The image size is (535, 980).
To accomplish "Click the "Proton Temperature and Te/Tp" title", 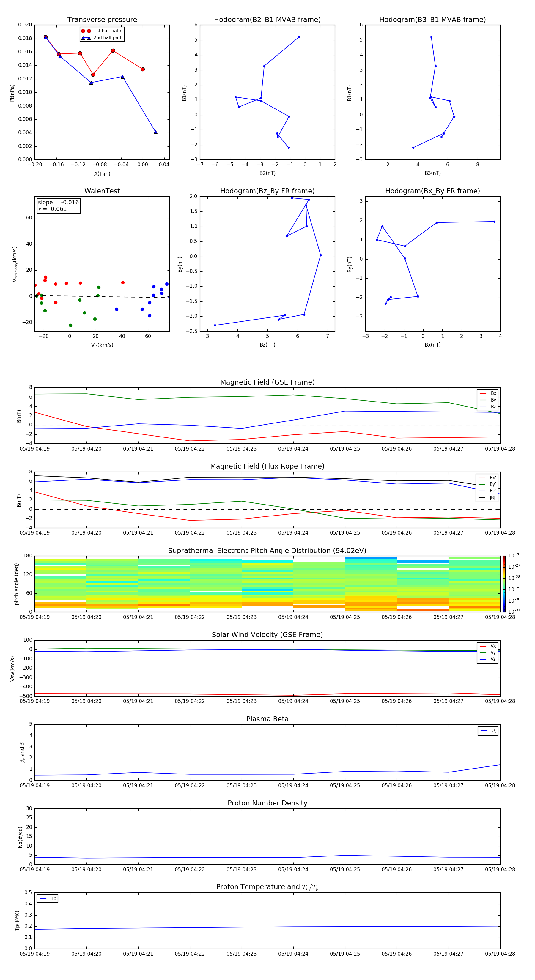I will pyautogui.click(x=267, y=887).
